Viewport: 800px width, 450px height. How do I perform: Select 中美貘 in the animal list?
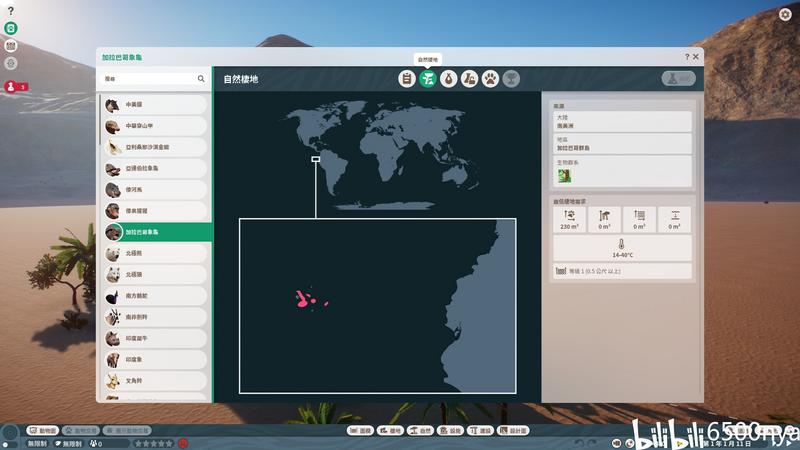click(155, 105)
